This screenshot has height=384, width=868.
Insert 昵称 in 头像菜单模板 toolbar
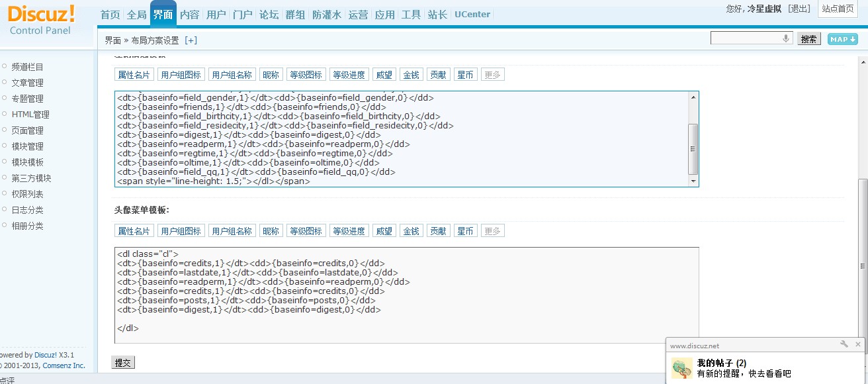point(271,231)
